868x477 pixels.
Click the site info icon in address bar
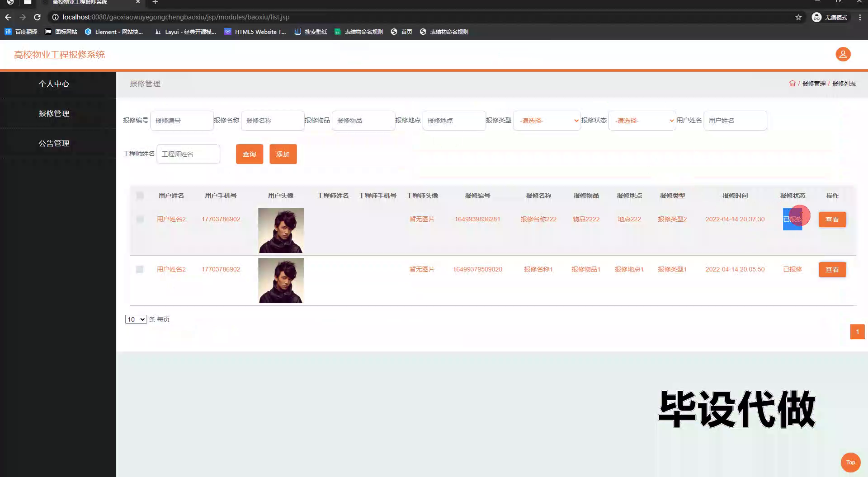55,17
